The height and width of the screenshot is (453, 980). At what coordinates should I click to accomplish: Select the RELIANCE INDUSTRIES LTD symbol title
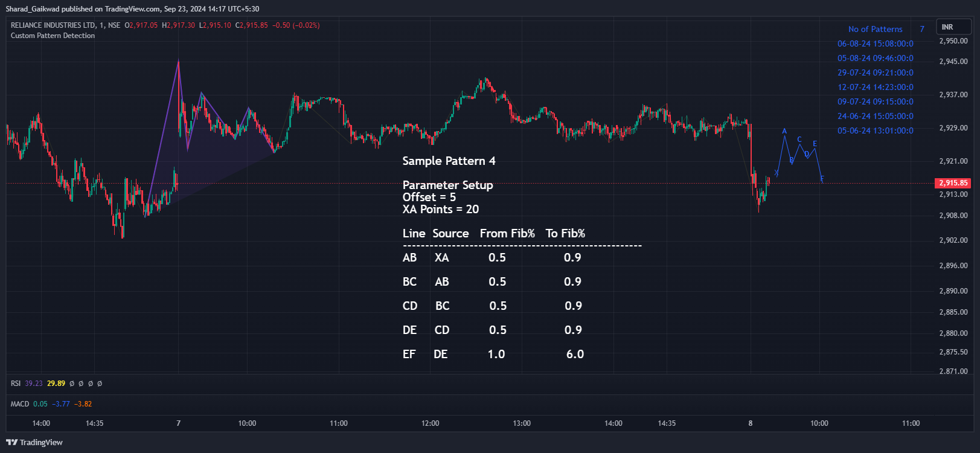(53, 25)
